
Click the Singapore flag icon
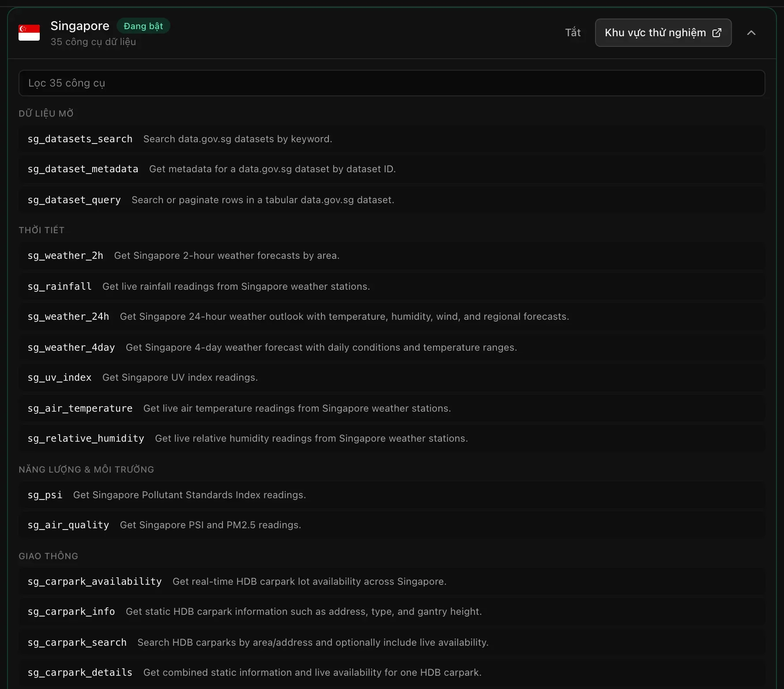coord(29,33)
